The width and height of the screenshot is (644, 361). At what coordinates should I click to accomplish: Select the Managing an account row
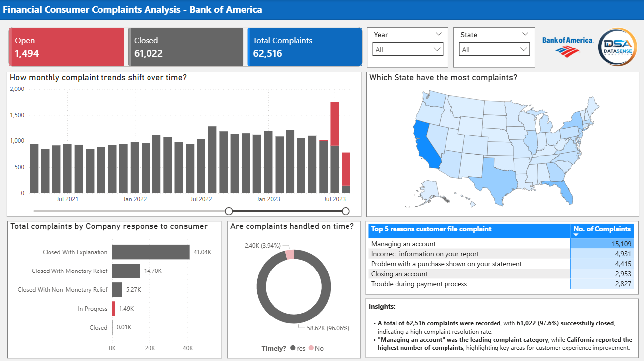[502, 244]
